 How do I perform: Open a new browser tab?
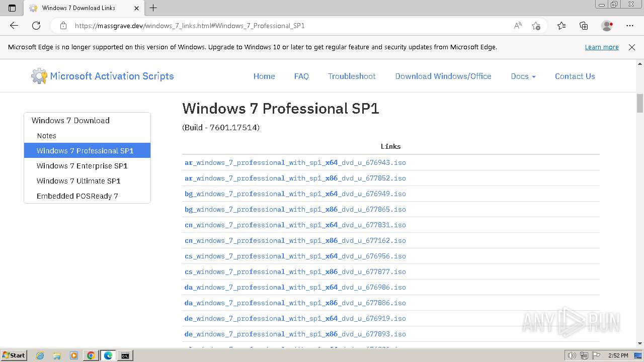point(153,8)
